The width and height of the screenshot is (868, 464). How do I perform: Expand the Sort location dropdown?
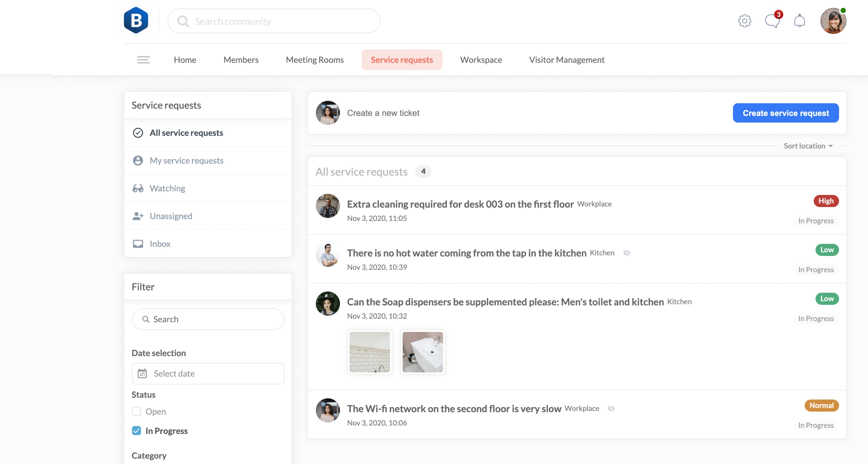tap(808, 146)
